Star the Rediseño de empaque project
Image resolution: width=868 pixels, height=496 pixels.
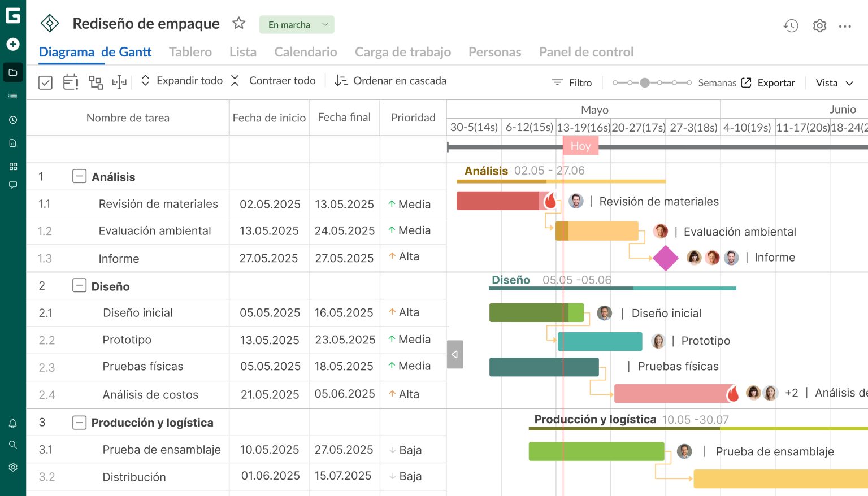[238, 23]
